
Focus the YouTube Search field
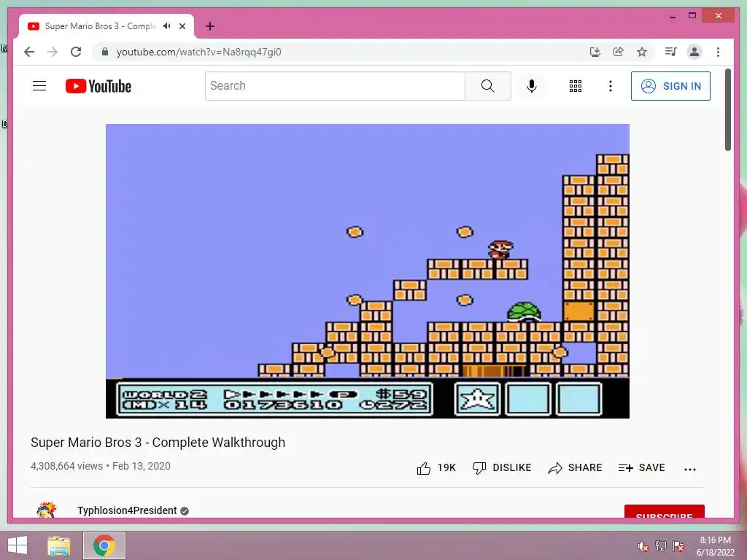(x=335, y=86)
